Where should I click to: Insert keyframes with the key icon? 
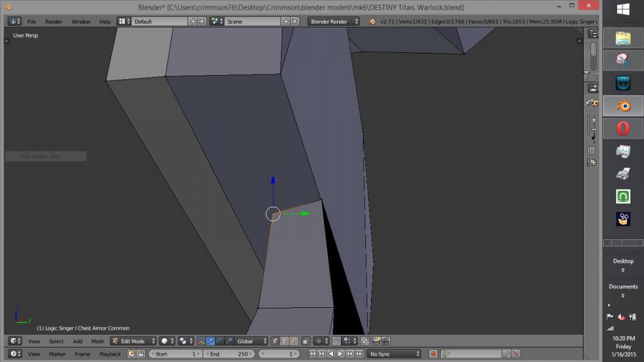coord(506,354)
